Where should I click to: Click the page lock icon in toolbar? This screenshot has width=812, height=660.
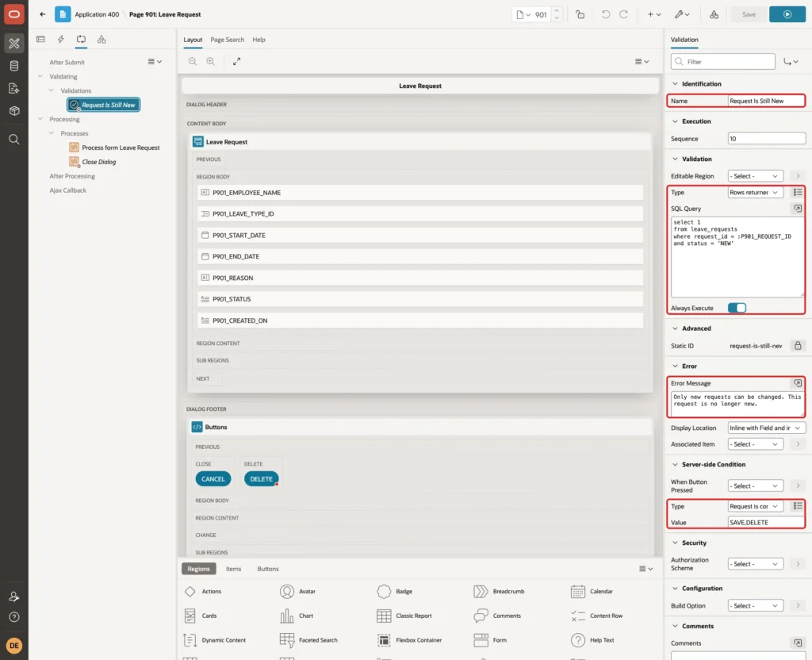tap(580, 14)
